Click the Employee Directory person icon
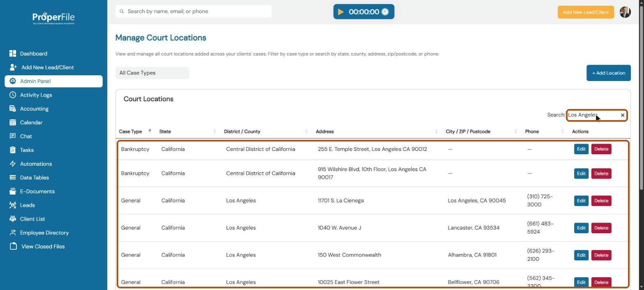Image resolution: width=644 pixels, height=290 pixels. click(13, 233)
